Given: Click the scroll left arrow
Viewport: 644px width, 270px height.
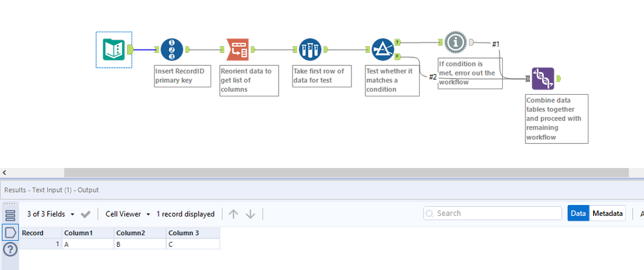Looking at the screenshot, I should [5, 173].
